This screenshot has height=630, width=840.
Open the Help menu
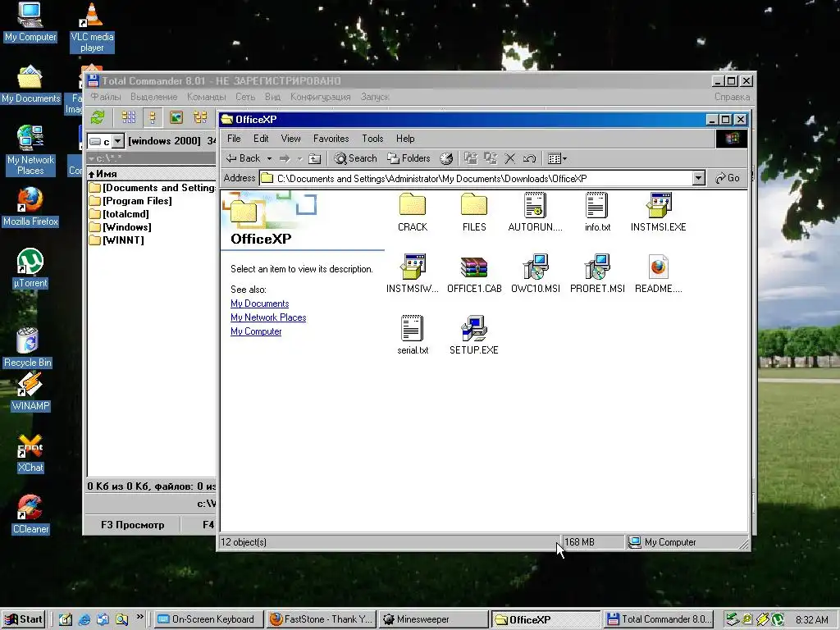pos(405,139)
